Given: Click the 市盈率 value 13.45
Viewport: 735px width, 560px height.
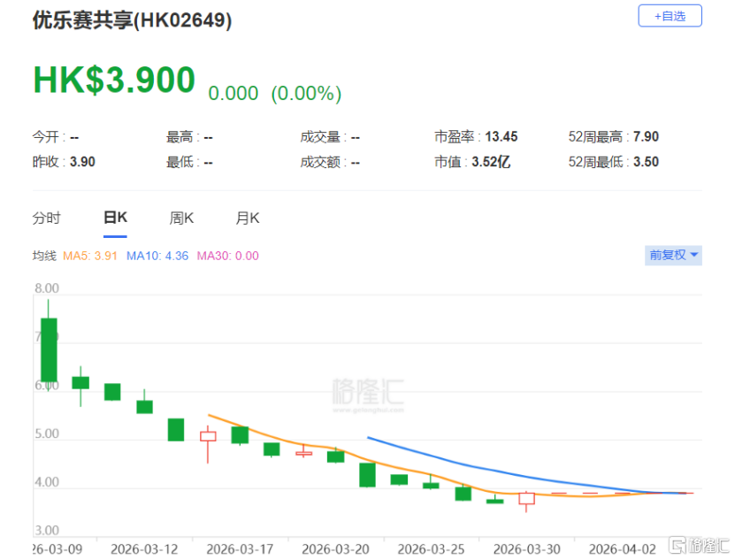Looking at the screenshot, I should (x=501, y=136).
